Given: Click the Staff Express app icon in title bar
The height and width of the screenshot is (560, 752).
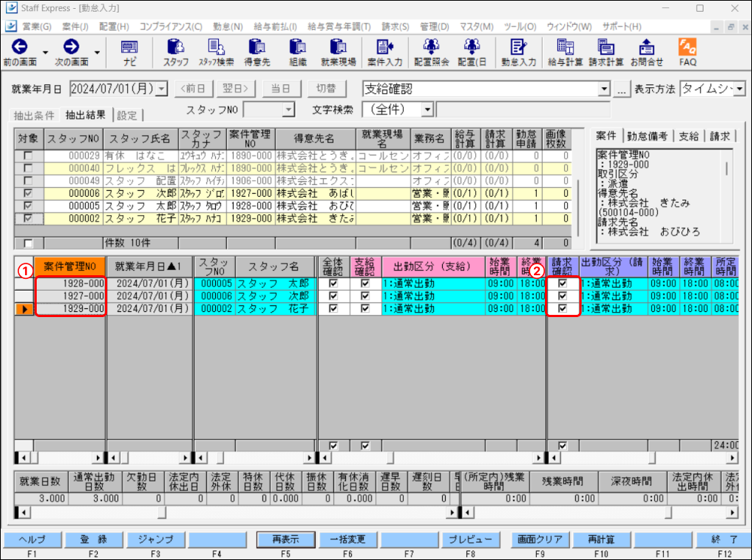Looking at the screenshot, I should [10, 8].
